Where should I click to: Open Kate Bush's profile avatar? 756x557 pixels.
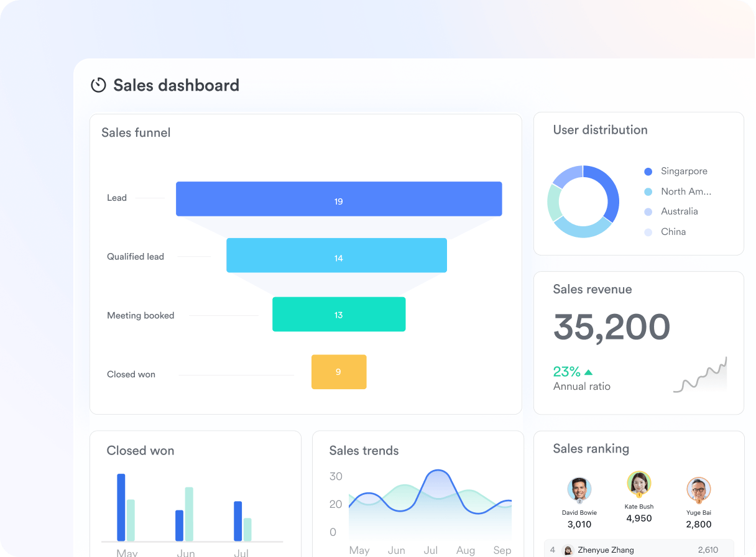pyautogui.click(x=639, y=484)
